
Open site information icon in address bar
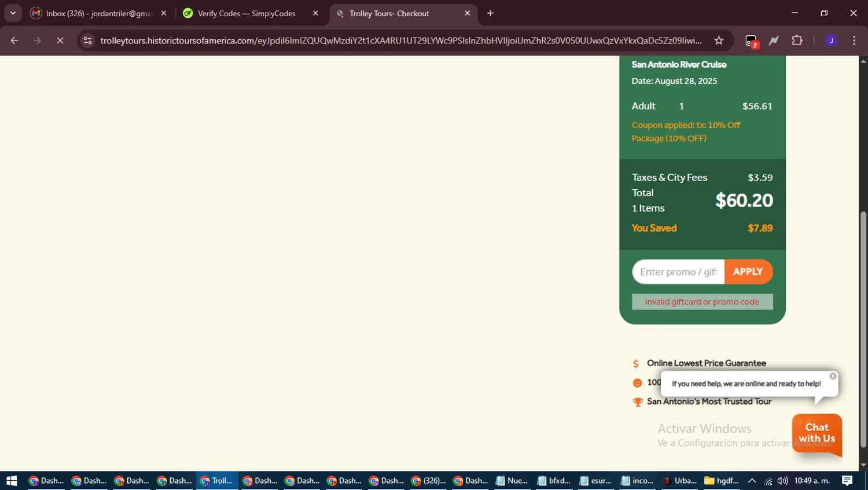click(x=87, y=40)
